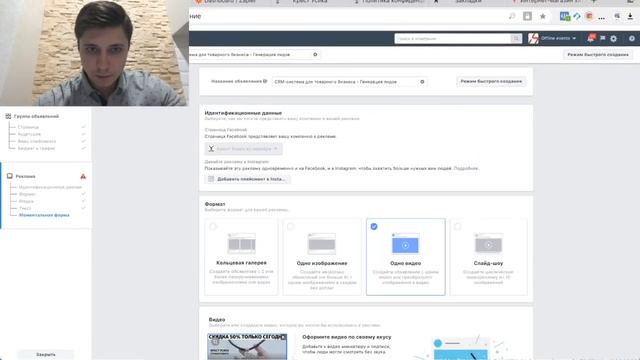Follow the Подробнее link about Instagram
Screen dimensions: 640x360
coord(466,168)
